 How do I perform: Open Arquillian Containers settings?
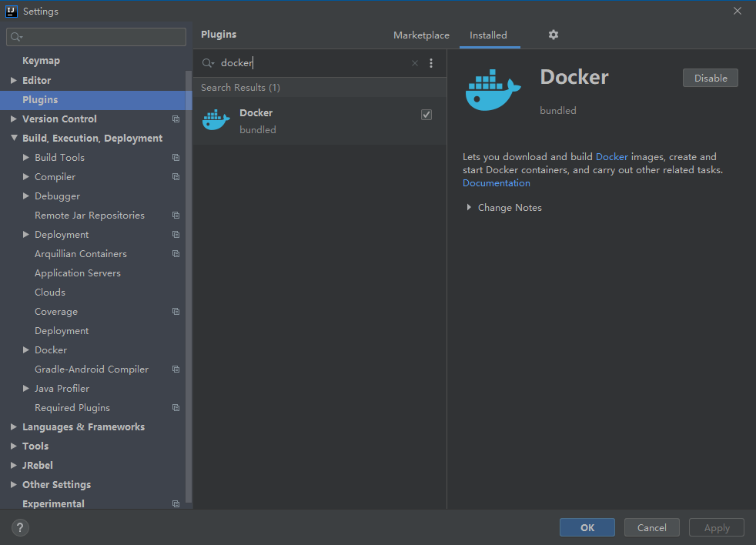click(x=81, y=254)
